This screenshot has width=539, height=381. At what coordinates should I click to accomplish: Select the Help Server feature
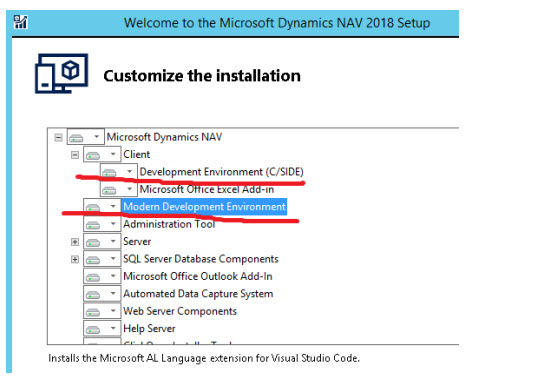coord(149,329)
